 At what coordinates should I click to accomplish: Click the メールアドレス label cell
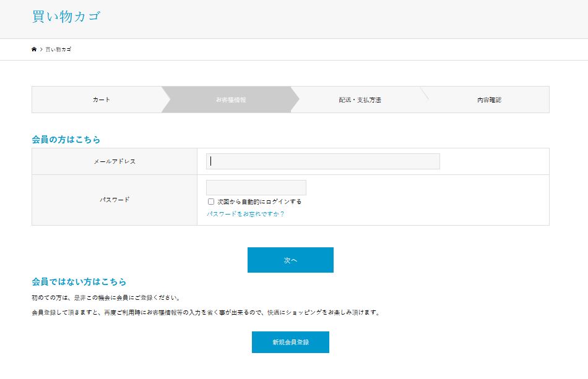115,161
